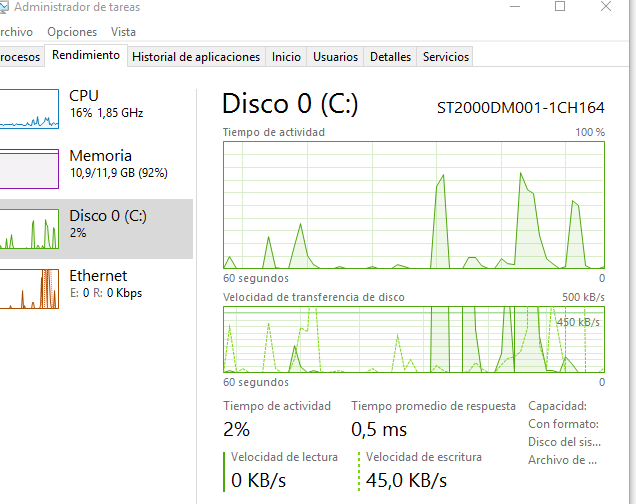Select the Disco 0 (C:) mini graph
This screenshot has width=636, height=504.
(x=29, y=229)
